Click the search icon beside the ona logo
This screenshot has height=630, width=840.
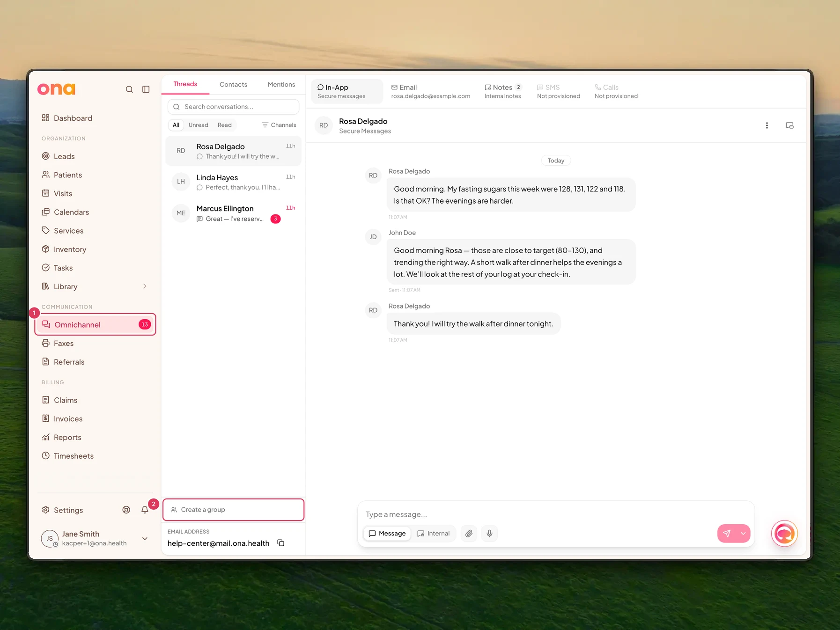129,89
